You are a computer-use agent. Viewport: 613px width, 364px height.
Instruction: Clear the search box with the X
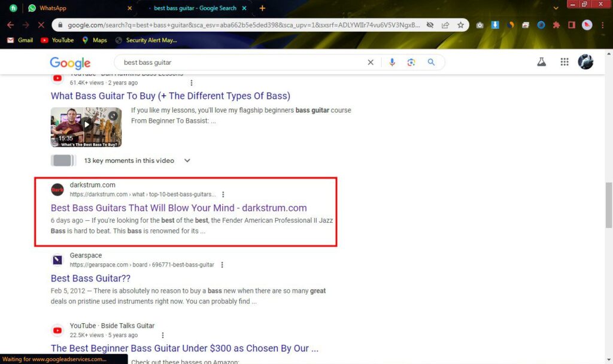[x=371, y=62]
